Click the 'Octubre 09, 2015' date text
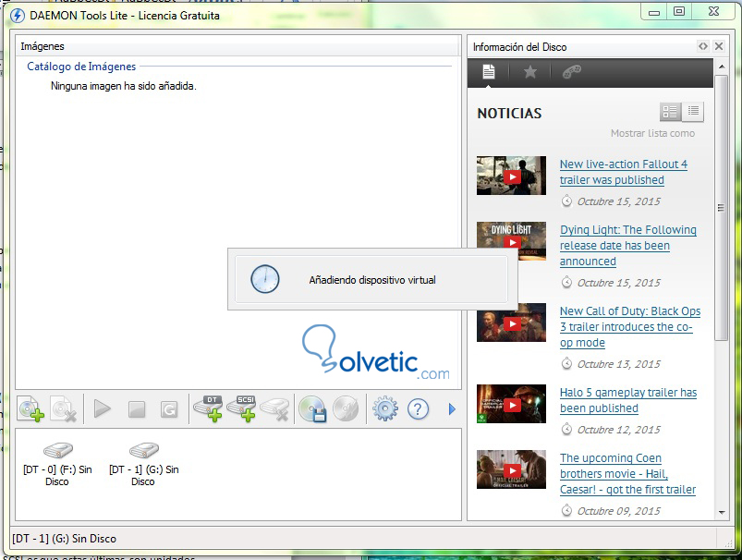The image size is (742, 560). tap(618, 511)
